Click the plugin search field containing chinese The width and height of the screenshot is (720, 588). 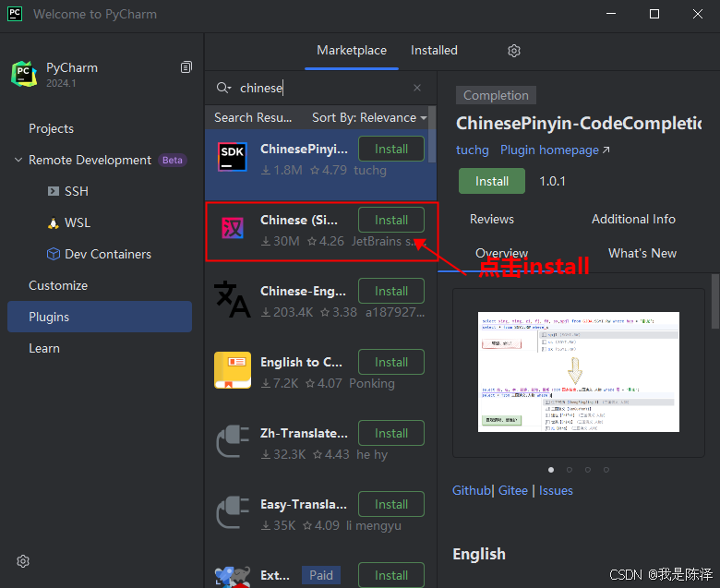pyautogui.click(x=321, y=88)
